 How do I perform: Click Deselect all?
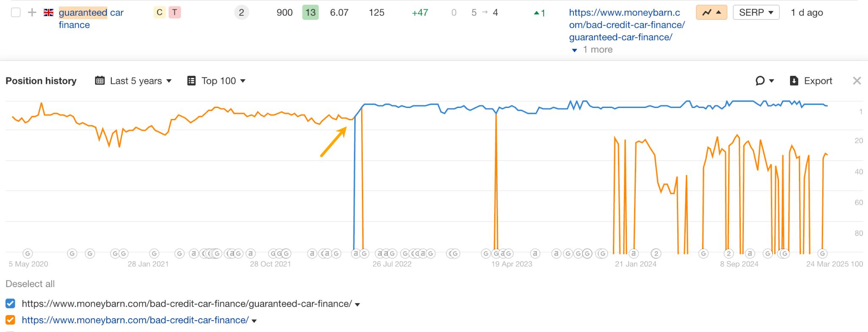[x=30, y=284]
